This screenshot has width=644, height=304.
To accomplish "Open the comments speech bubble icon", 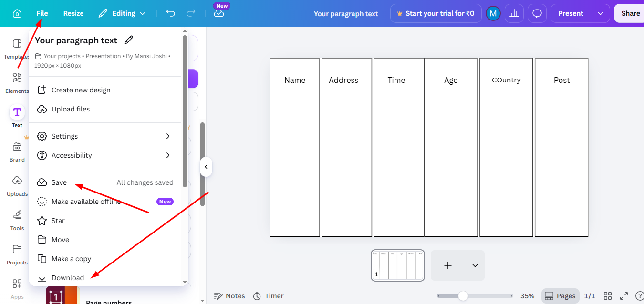I will pyautogui.click(x=537, y=13).
